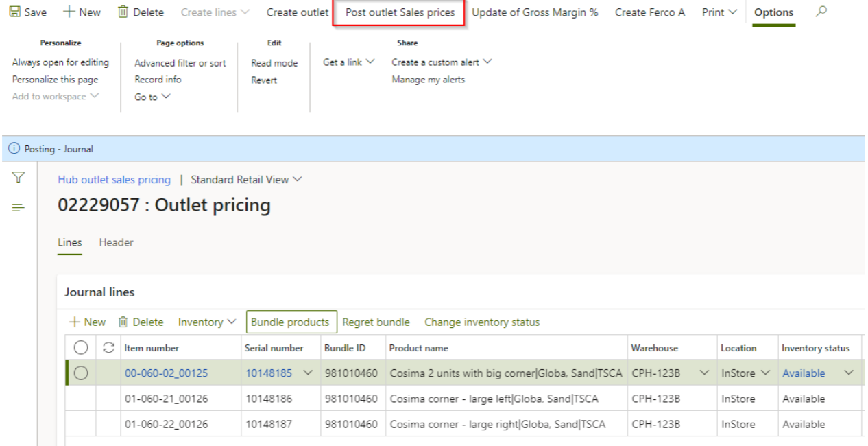Click the Bundle products button

291,322
